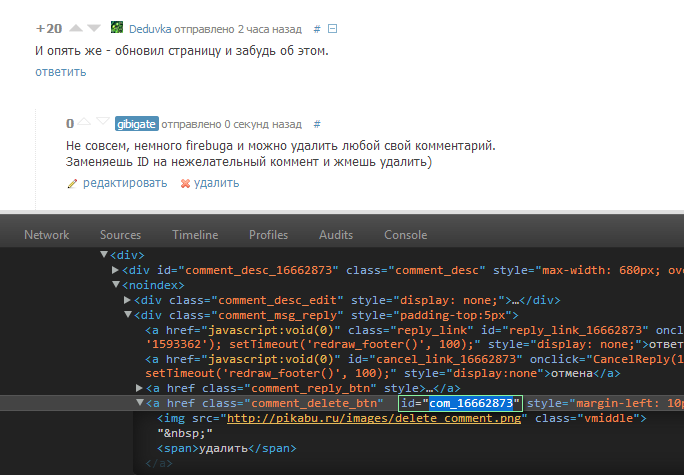Image resolution: width=684 pixels, height=475 pixels.
Task: Downvote the gibigate comment
Action: point(102,124)
